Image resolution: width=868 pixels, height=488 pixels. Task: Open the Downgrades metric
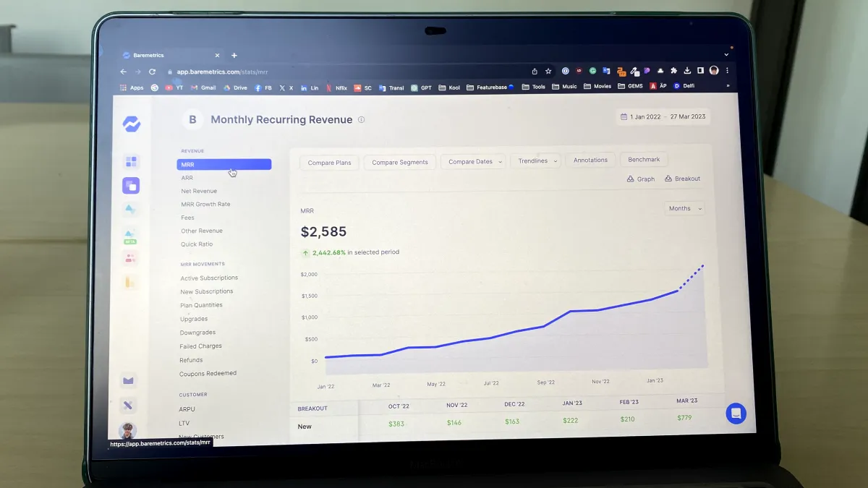197,333
